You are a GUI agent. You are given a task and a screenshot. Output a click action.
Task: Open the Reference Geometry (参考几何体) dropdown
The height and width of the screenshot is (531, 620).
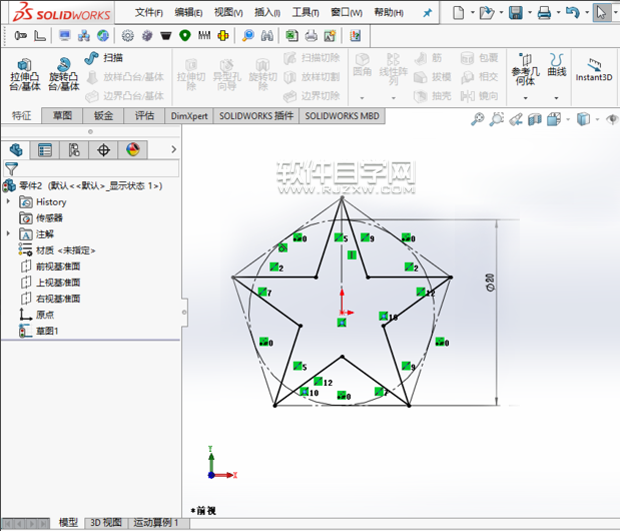tap(524, 72)
